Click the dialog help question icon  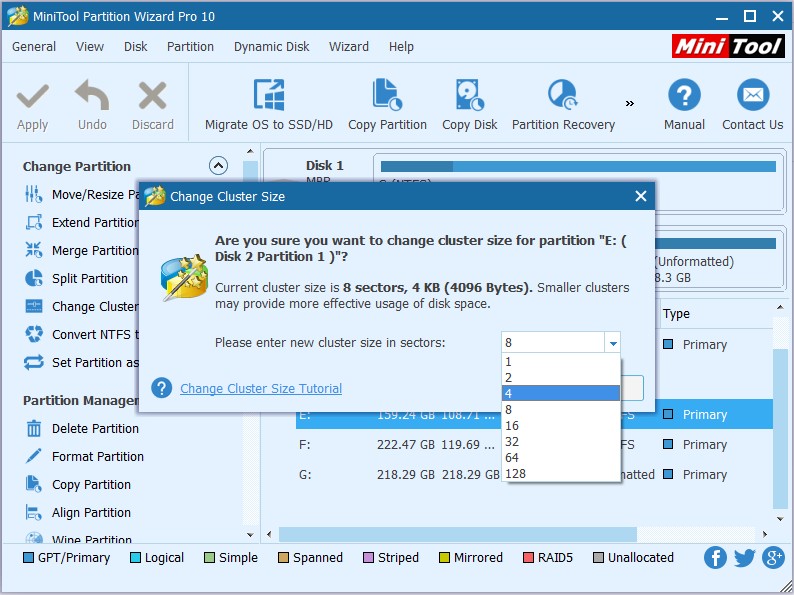point(161,388)
